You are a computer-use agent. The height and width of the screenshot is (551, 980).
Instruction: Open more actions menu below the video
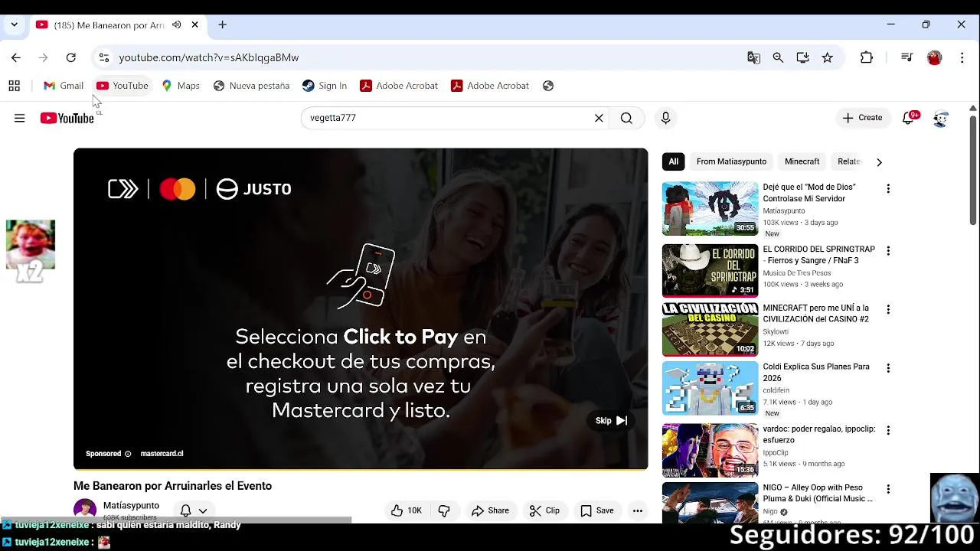(637, 510)
